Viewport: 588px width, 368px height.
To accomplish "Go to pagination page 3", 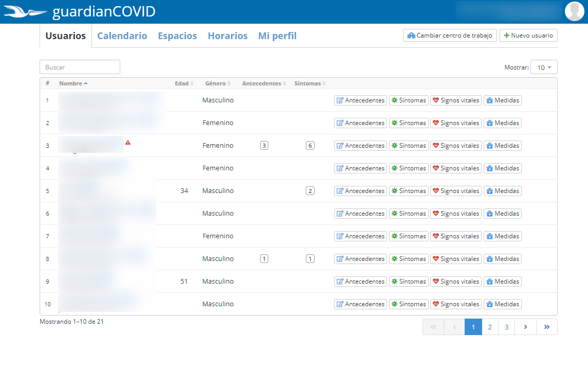I will coord(507,327).
